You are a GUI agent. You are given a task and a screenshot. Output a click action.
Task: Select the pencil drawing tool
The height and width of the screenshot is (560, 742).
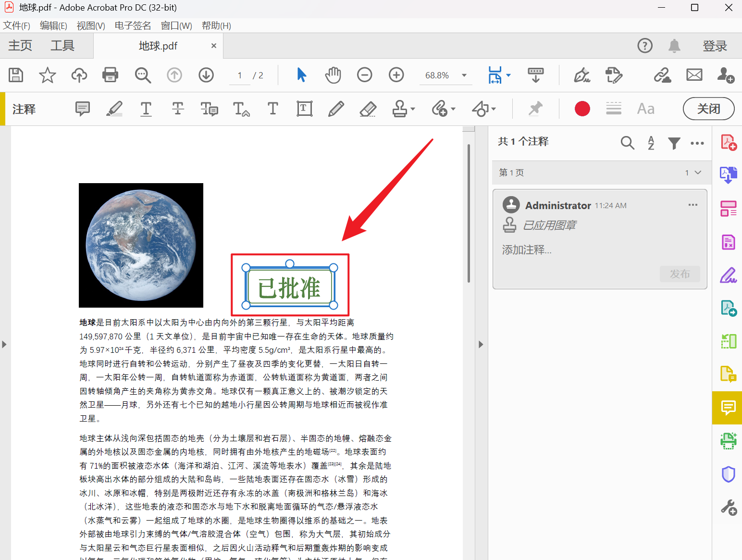click(336, 109)
